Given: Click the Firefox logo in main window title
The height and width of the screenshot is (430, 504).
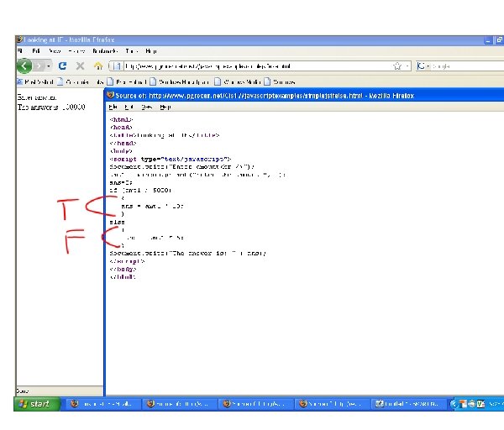Looking at the screenshot, I should coord(19,39).
